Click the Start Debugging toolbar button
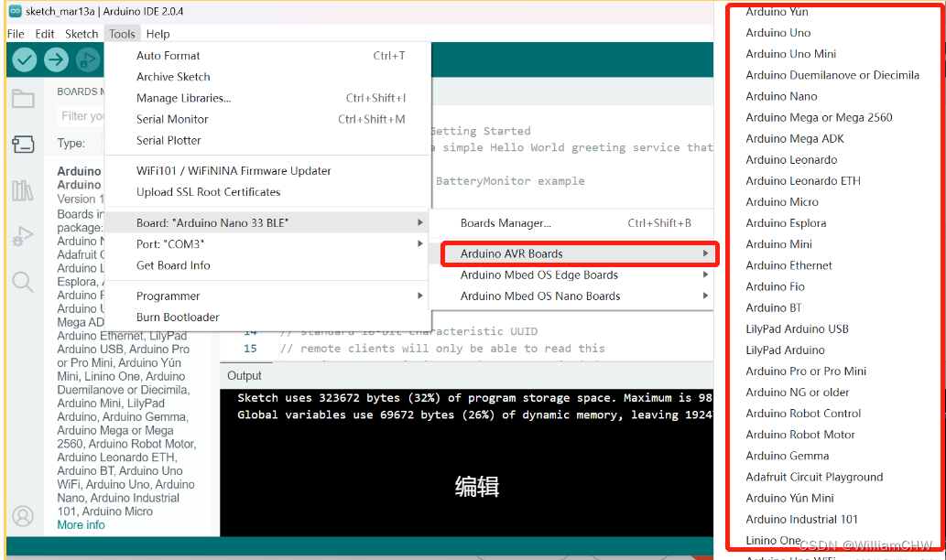 coord(88,59)
